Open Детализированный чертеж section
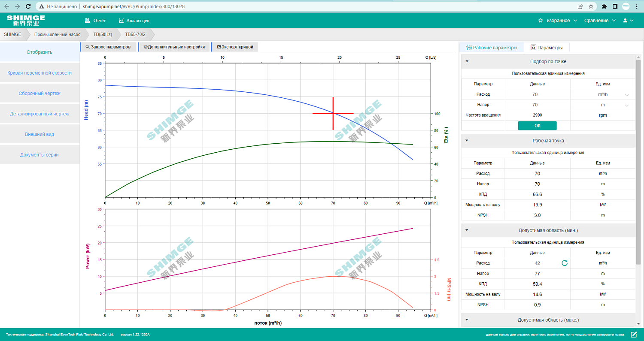This screenshot has height=341, width=644. pyautogui.click(x=39, y=114)
